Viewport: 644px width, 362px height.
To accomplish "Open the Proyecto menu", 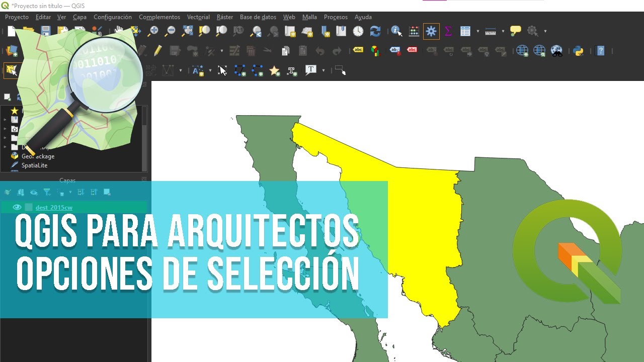I will pos(17,17).
